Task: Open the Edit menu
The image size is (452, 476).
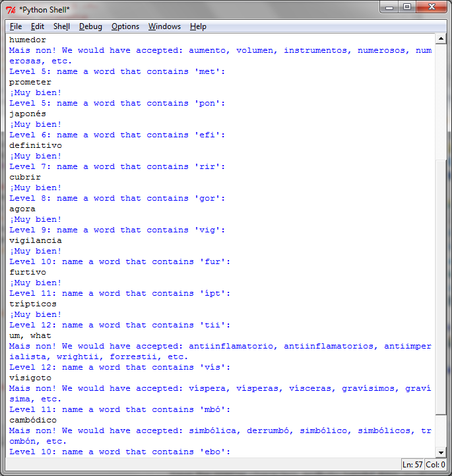Action: 38,26
